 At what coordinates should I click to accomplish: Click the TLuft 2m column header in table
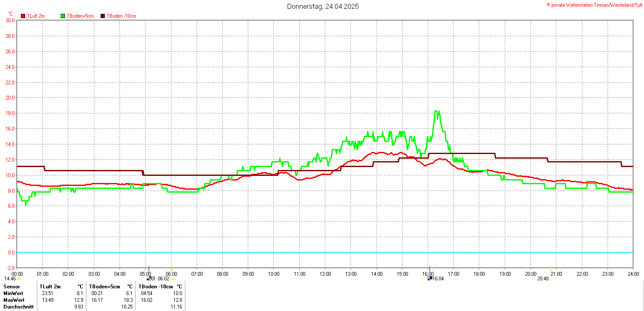50,287
